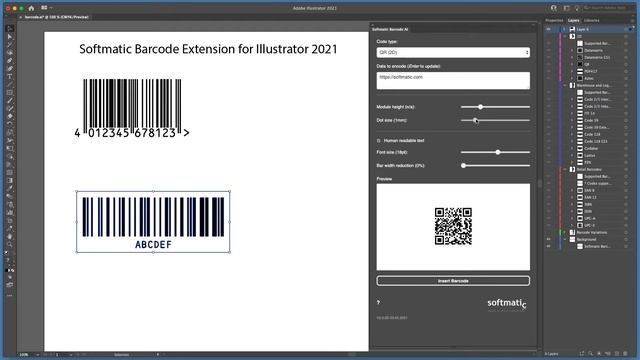Viewport: 640px width, 360px height.
Task: Select the Type tool
Action: [x=10, y=76]
